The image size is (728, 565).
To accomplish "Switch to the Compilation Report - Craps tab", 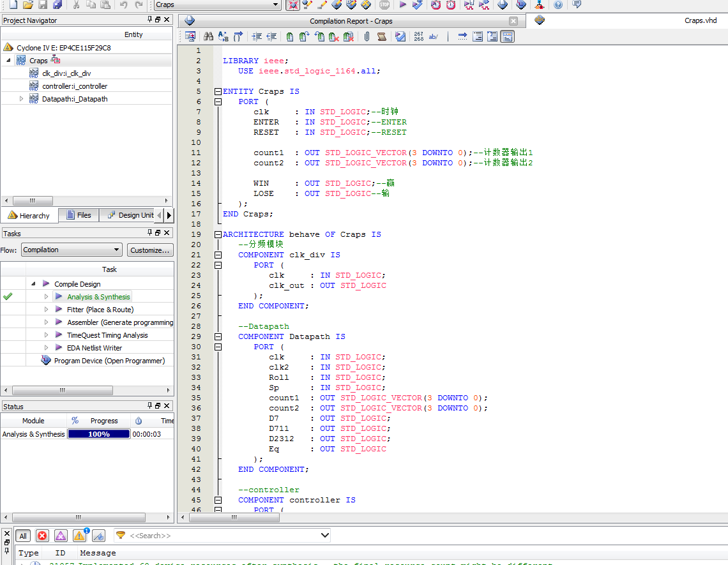I will pyautogui.click(x=350, y=21).
